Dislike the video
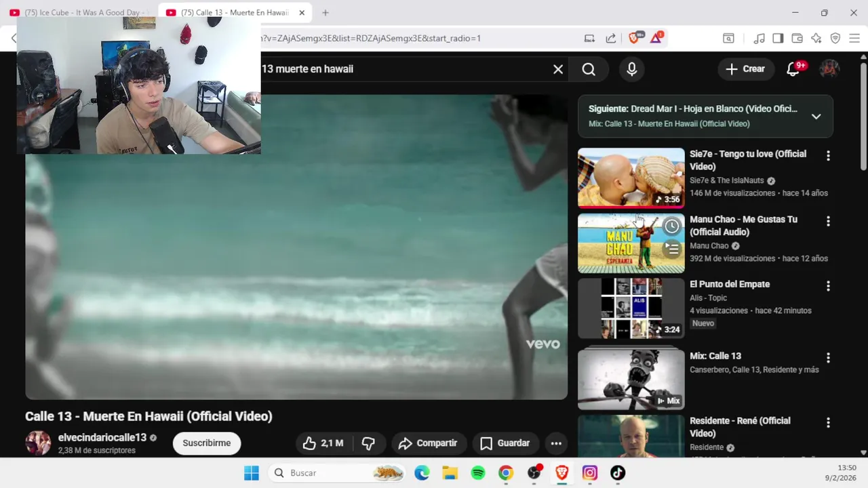Viewport: 868px width, 488px height. coord(368,443)
